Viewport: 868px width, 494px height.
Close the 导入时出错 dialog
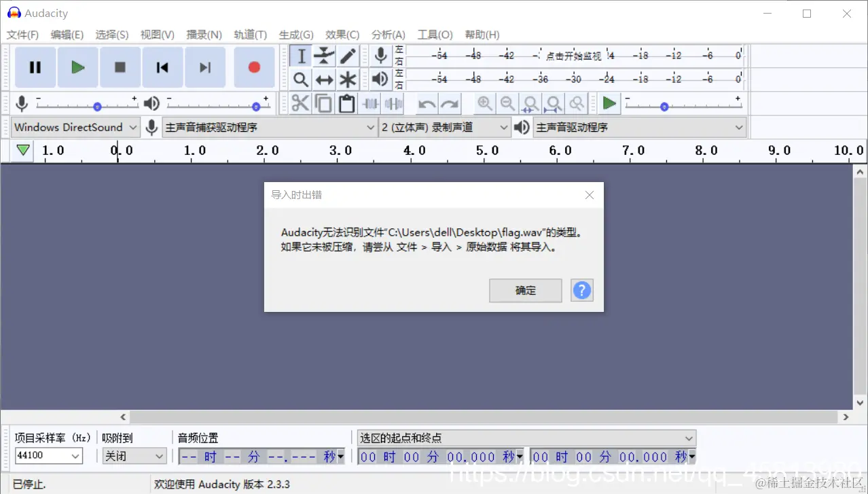590,195
